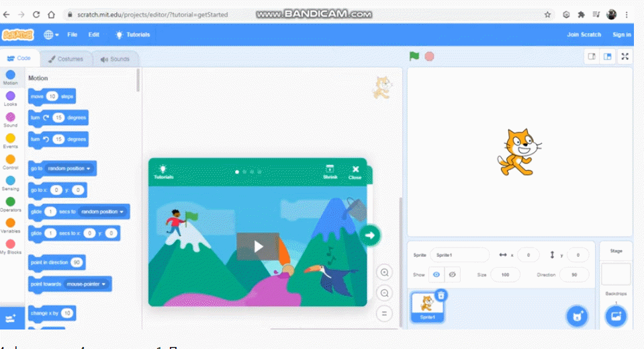Open the Edit menu

click(93, 35)
